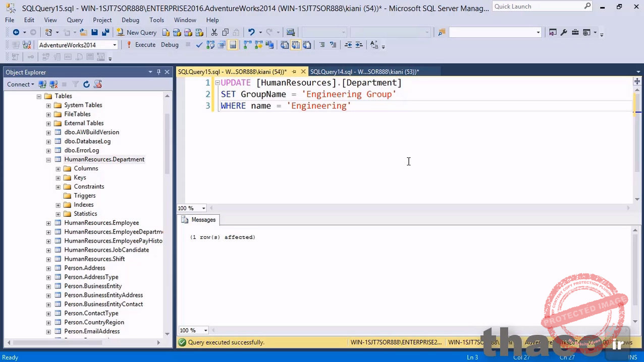Image resolution: width=644 pixels, height=362 pixels.
Task: Toggle the Results to Grid option
Action: pos(296,45)
